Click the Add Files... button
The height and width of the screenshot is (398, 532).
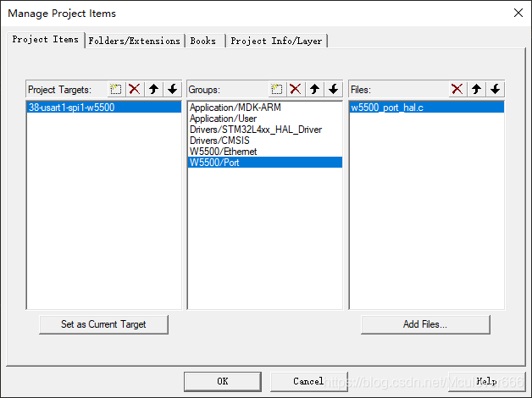coord(425,324)
